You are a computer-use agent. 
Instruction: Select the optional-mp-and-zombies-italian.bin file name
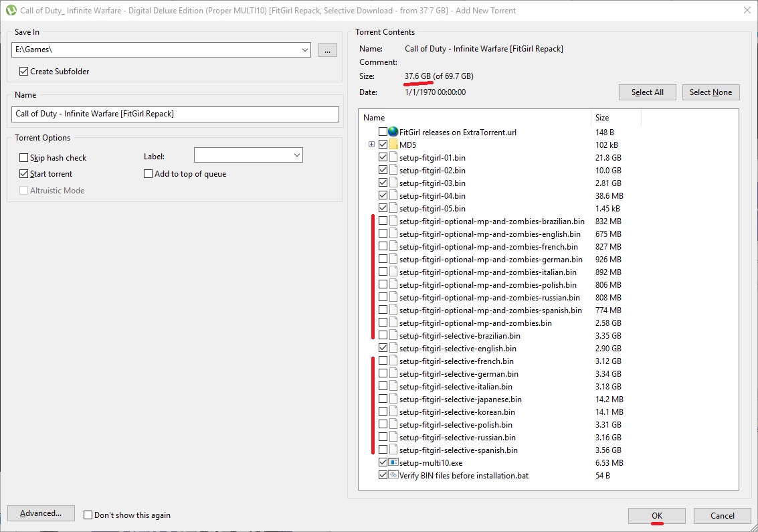tap(488, 272)
